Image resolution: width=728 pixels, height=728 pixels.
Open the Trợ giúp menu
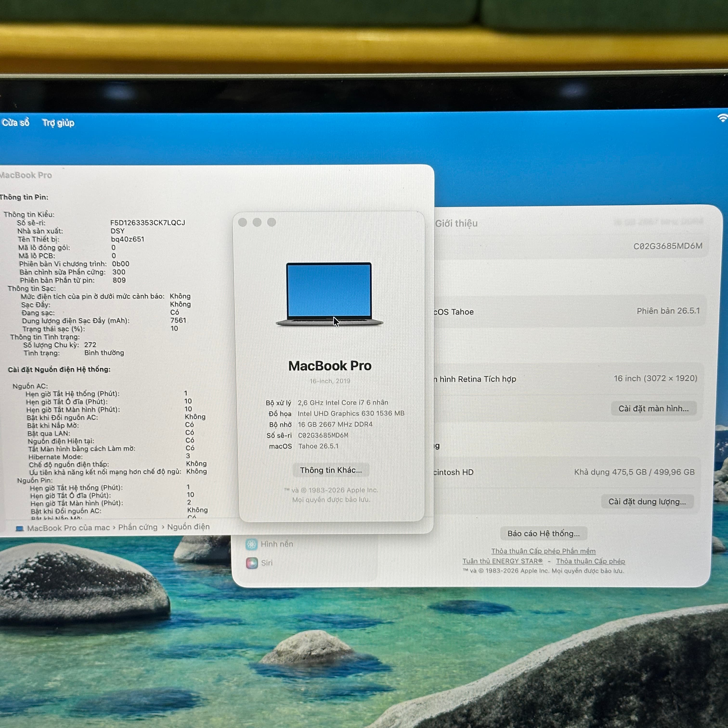(58, 123)
